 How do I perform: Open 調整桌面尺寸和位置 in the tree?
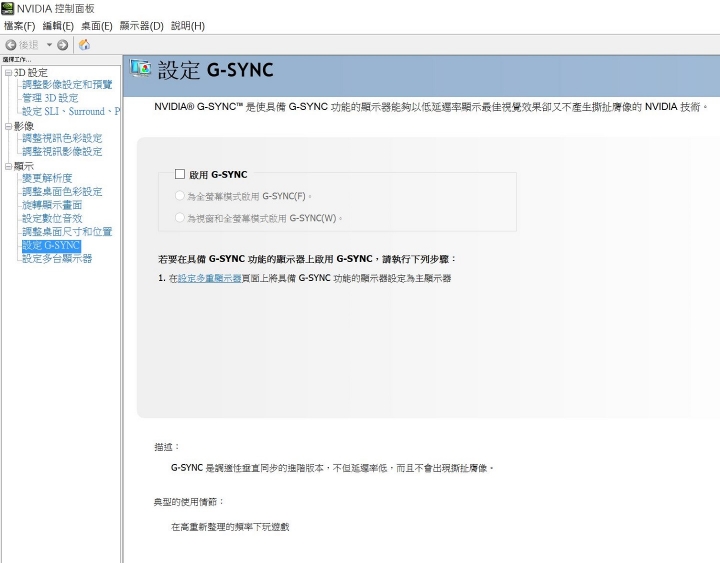coord(67,231)
